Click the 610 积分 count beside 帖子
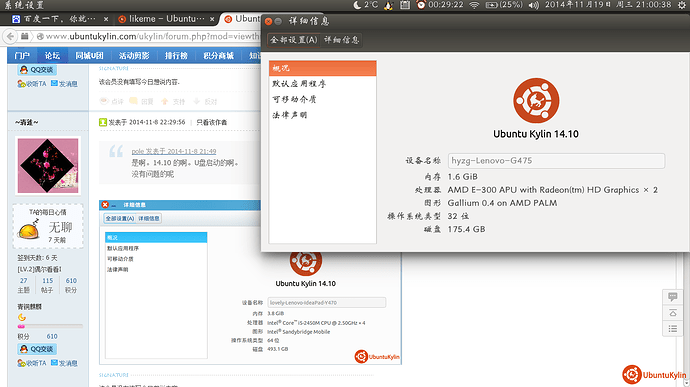 (71, 285)
